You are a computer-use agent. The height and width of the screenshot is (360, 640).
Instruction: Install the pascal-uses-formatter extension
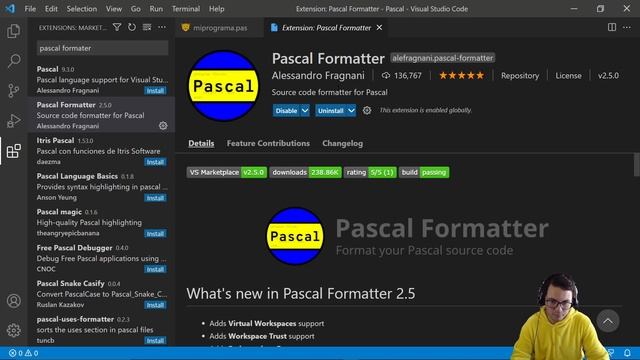(155, 340)
